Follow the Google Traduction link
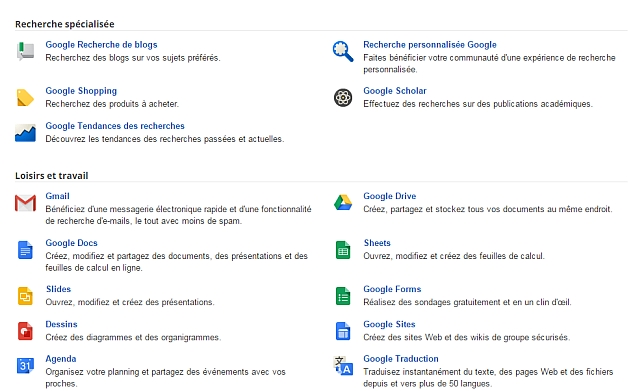 point(401,359)
